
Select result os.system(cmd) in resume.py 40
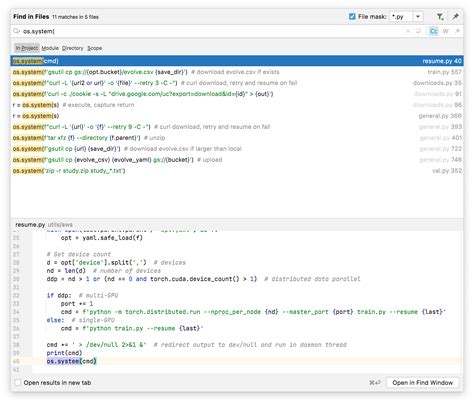pyautogui.click(x=237, y=61)
